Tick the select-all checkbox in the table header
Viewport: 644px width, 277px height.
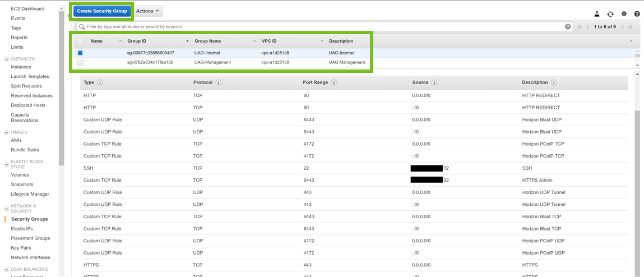pyautogui.click(x=80, y=41)
